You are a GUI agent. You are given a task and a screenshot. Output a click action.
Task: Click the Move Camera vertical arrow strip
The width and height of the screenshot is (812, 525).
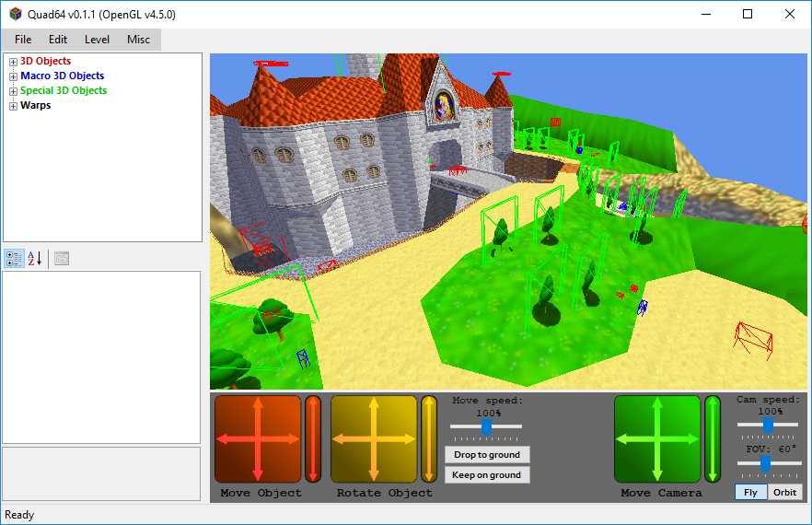[x=713, y=439]
